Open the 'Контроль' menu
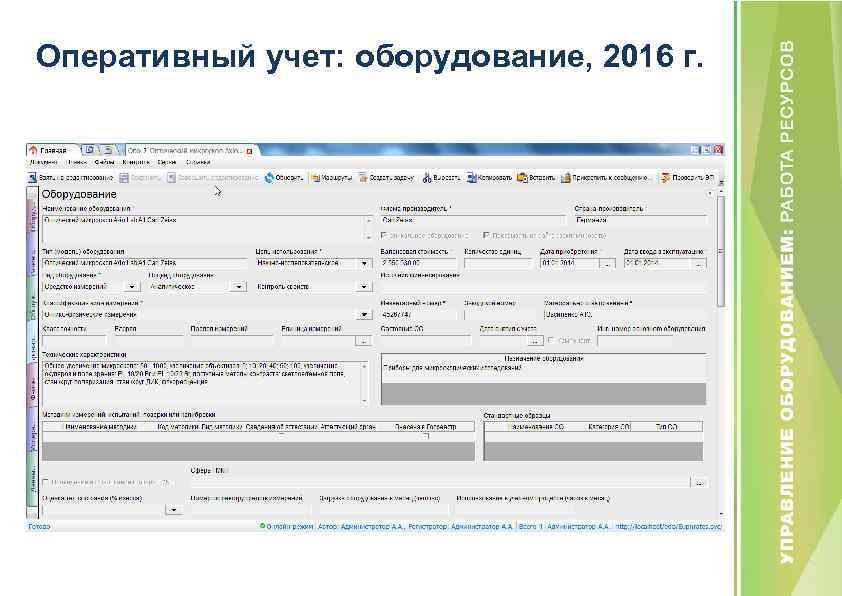The image size is (842, 596). click(x=135, y=162)
